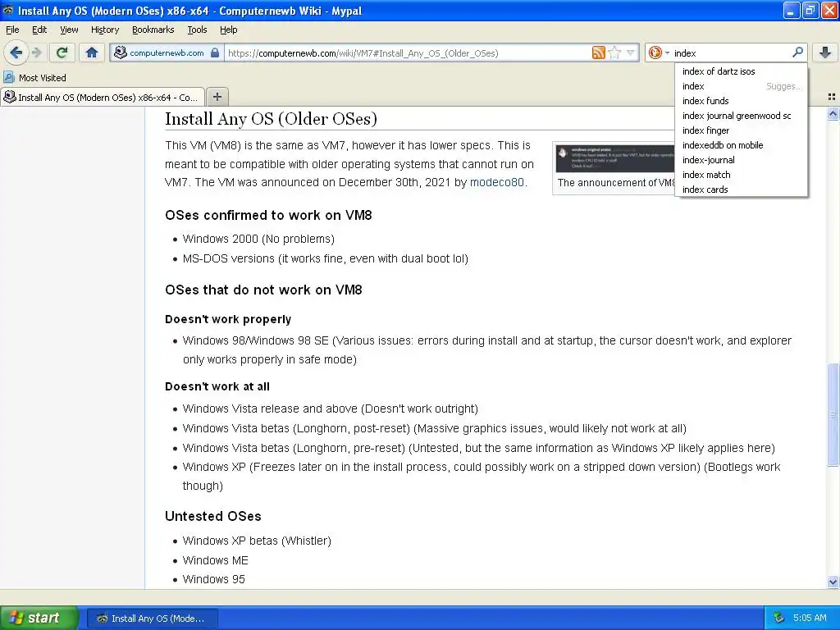Follow the modeco80 user link

pyautogui.click(x=496, y=182)
